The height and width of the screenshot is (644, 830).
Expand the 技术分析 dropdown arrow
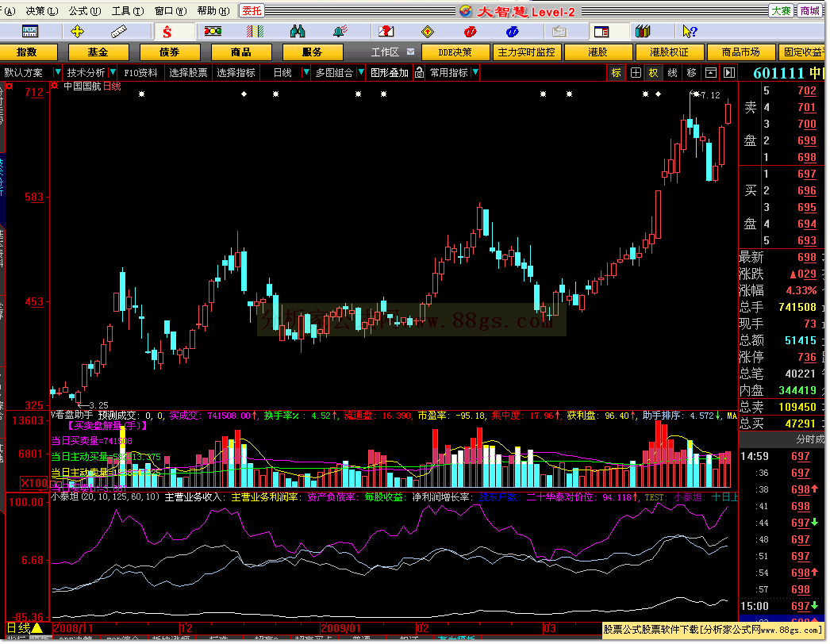[113, 72]
